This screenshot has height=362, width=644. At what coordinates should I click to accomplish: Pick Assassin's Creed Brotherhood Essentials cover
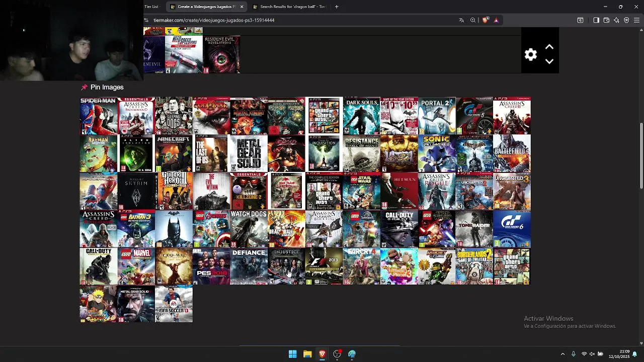pos(136,116)
